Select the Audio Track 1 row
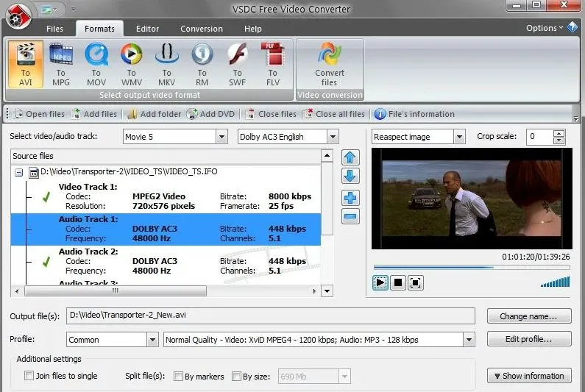The image size is (585, 392). coord(166,229)
